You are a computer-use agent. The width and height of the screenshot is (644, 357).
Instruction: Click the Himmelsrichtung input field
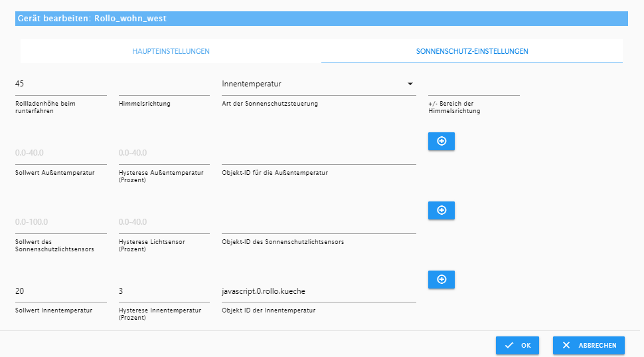(164, 84)
